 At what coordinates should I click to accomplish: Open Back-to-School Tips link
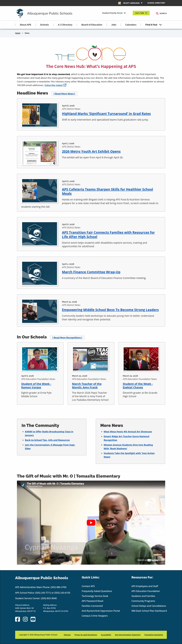[47, 440]
